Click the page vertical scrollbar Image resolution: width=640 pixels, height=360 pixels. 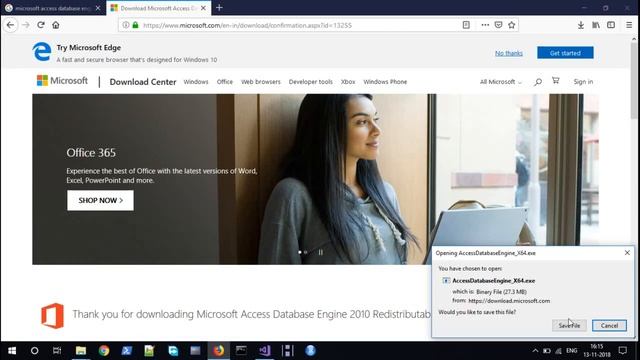[x=634, y=82]
